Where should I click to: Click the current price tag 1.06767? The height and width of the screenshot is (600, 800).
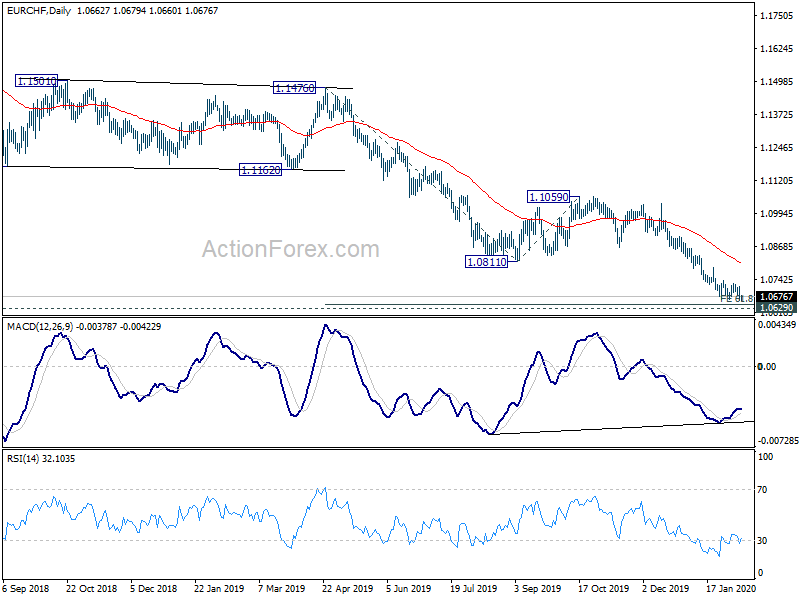[777, 296]
